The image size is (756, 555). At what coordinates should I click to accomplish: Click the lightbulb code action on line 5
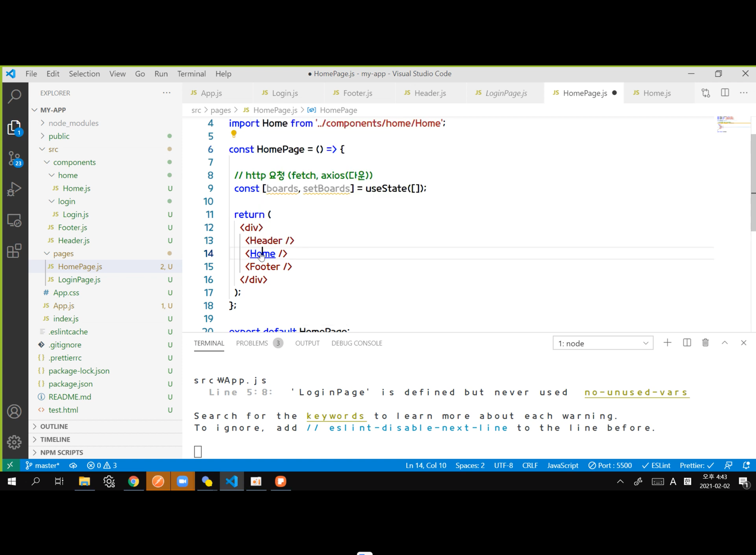click(x=234, y=134)
